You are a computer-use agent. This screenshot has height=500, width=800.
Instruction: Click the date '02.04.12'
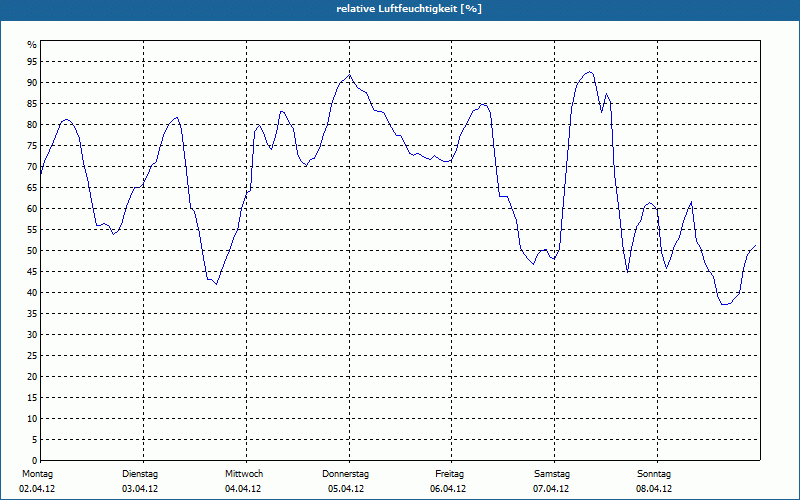(x=37, y=489)
